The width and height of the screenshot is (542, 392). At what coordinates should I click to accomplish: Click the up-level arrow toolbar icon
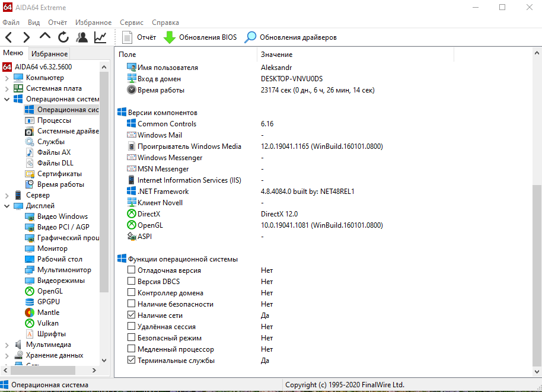(45, 36)
